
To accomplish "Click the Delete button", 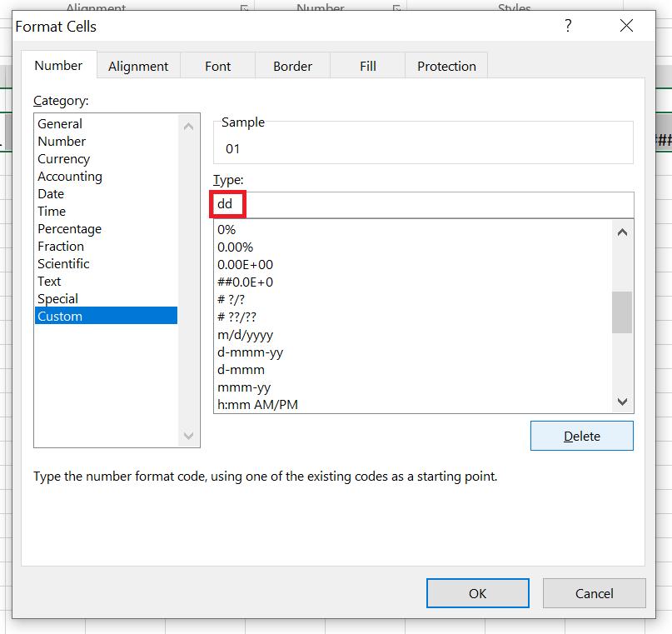I will point(581,436).
